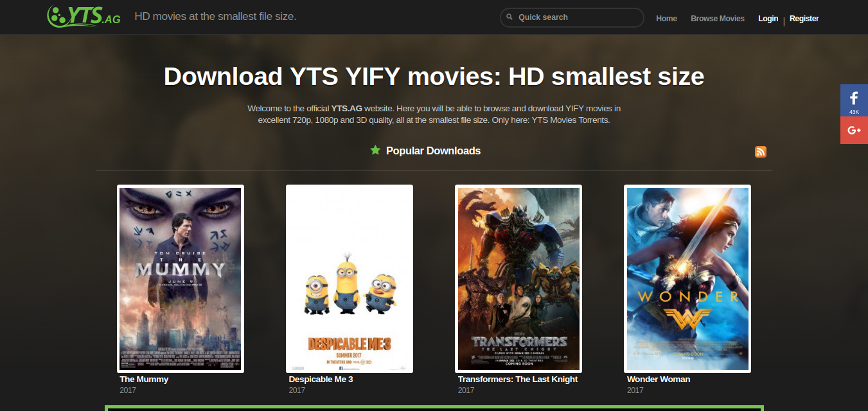868x411 pixels.
Task: Open Transformers: The Last Knight poster
Action: pos(518,279)
